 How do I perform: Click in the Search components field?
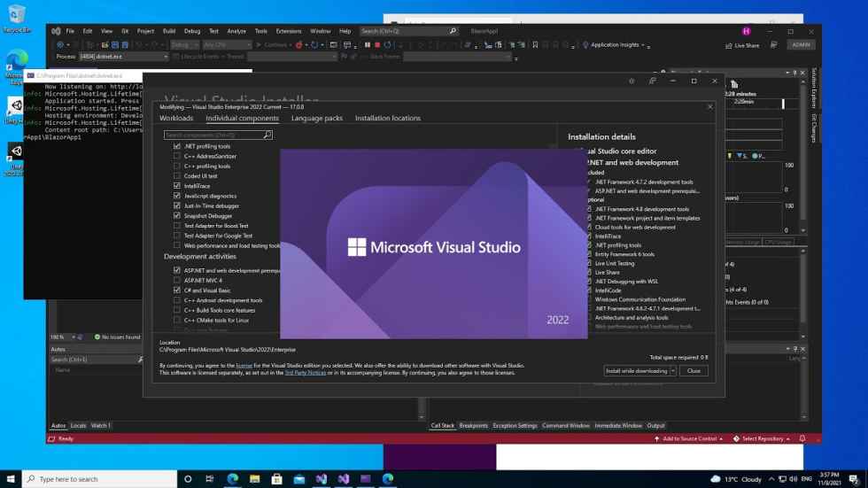coord(213,135)
